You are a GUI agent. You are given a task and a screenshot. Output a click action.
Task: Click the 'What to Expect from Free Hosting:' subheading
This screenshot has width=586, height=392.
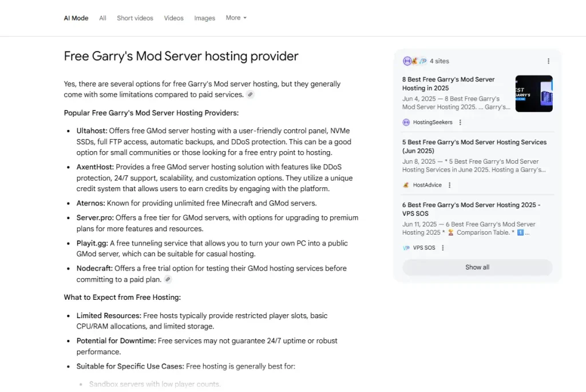coord(122,298)
